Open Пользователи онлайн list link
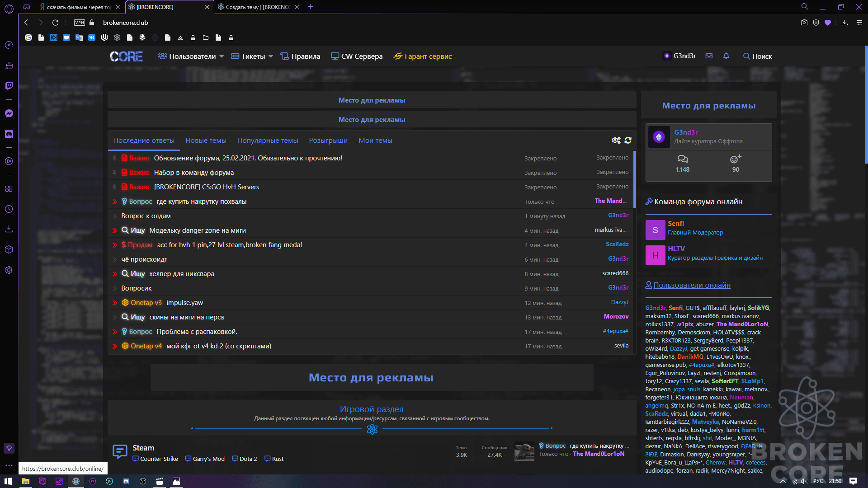Screen dimensions: 868x488 coord(692,285)
